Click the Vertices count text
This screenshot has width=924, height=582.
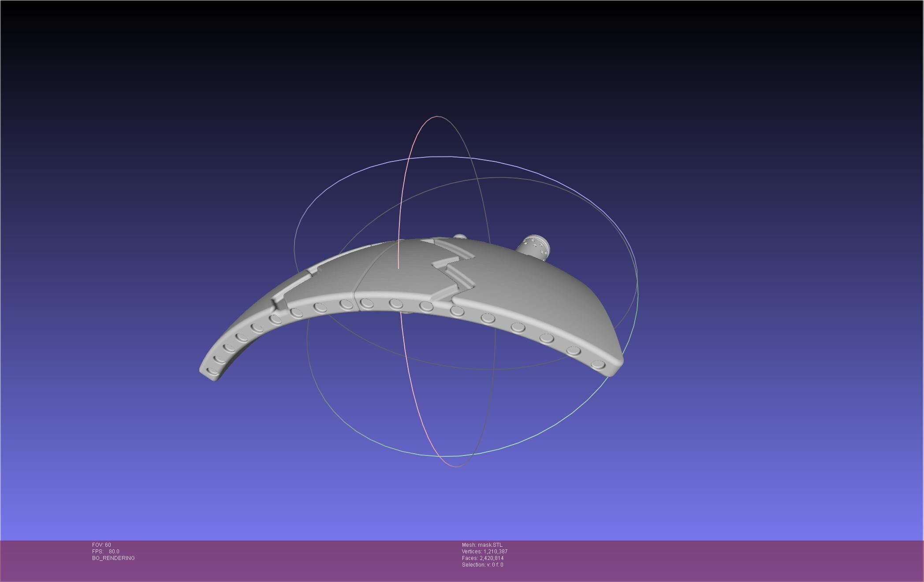point(484,552)
